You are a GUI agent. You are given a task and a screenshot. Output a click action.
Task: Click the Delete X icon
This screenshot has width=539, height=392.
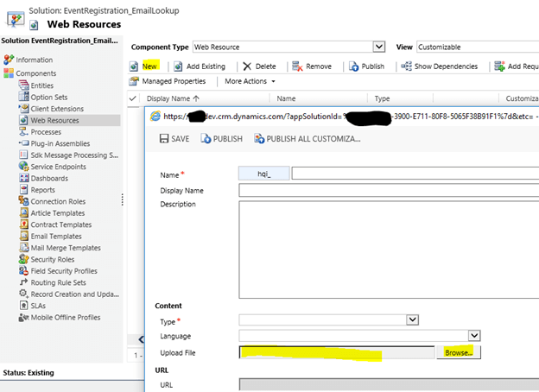(x=247, y=66)
